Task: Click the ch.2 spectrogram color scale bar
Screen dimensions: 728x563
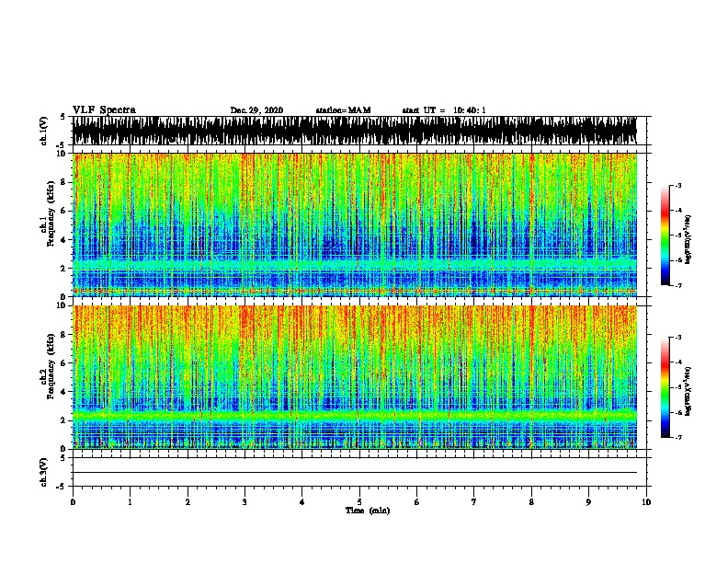Action: pos(665,387)
